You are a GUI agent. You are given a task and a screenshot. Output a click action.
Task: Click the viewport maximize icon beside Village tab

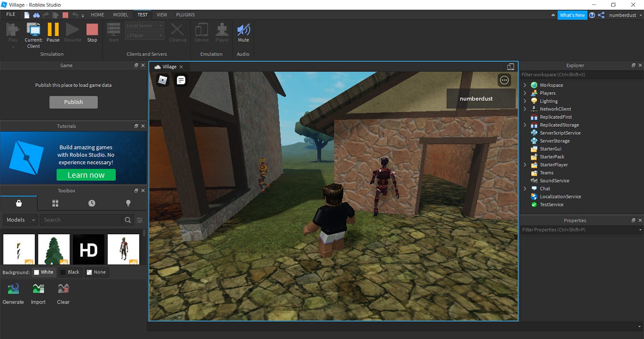tap(510, 67)
